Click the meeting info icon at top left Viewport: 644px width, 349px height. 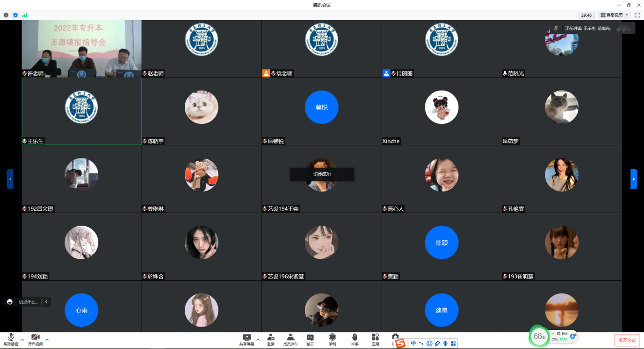(6, 15)
